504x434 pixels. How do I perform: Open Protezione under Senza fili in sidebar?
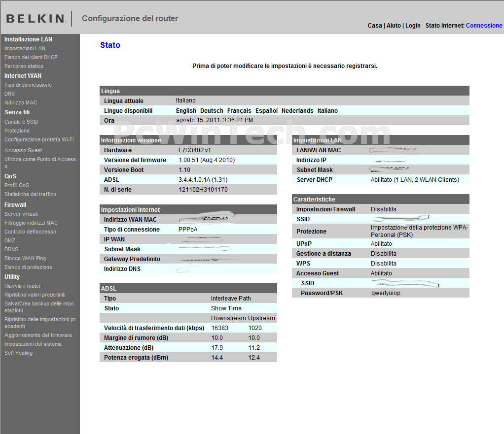click(x=17, y=131)
